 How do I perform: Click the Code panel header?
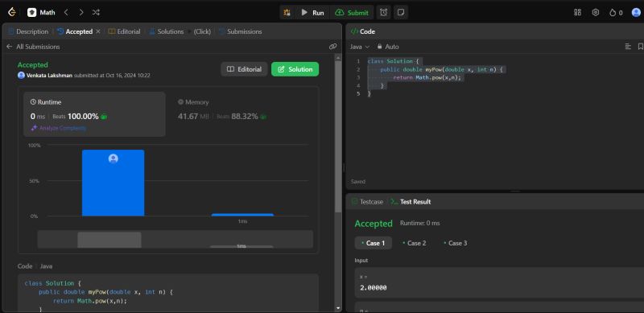[x=363, y=31]
